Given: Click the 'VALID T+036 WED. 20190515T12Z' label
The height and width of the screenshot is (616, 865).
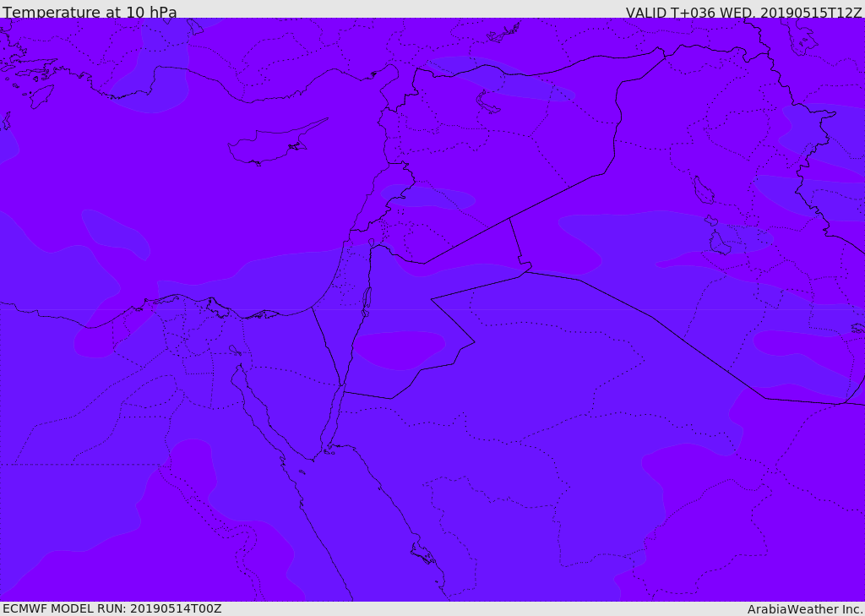Looking at the screenshot, I should pos(743,12).
